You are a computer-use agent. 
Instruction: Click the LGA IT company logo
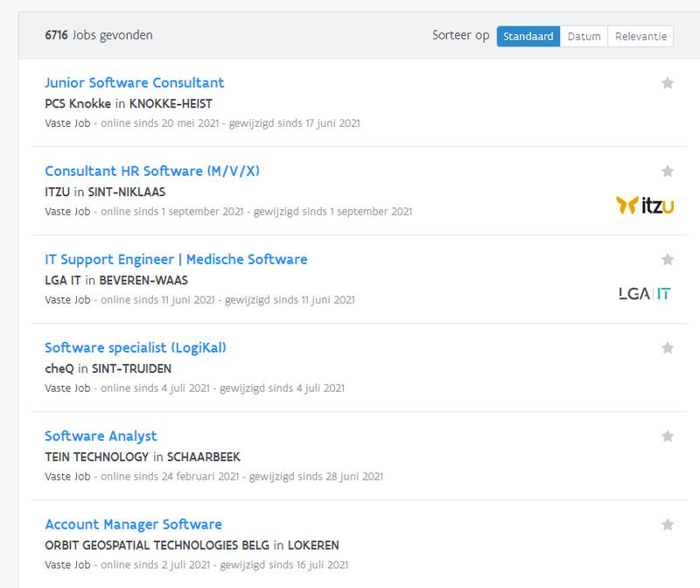coord(644,294)
